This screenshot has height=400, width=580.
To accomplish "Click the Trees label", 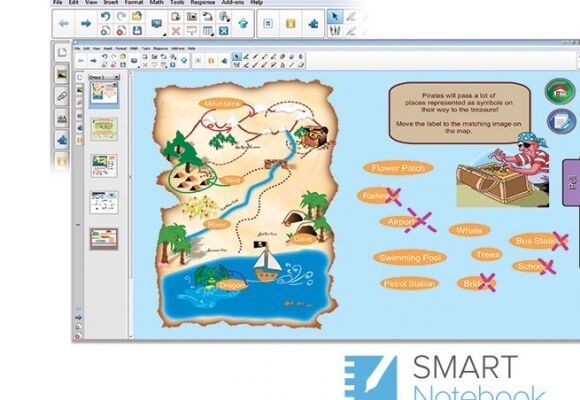I will pyautogui.click(x=487, y=254).
